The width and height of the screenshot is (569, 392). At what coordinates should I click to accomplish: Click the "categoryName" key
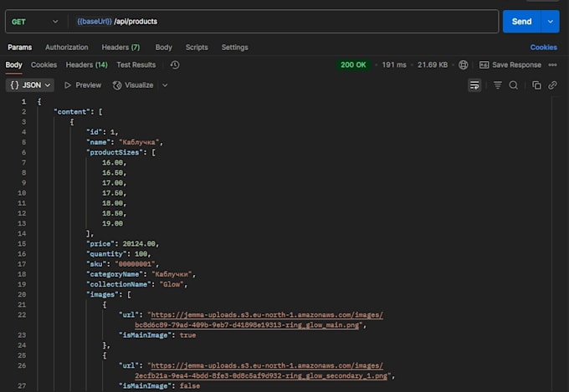(116, 274)
